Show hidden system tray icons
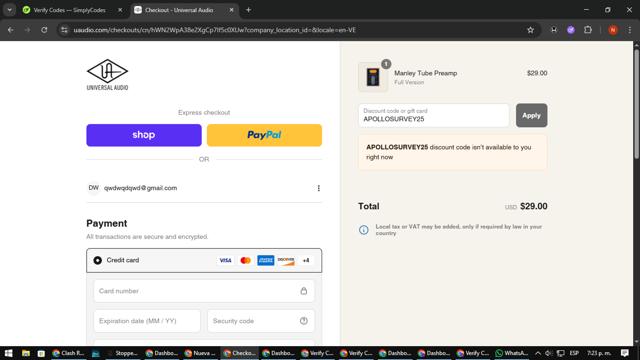This screenshot has width=640, height=360. (x=538, y=353)
